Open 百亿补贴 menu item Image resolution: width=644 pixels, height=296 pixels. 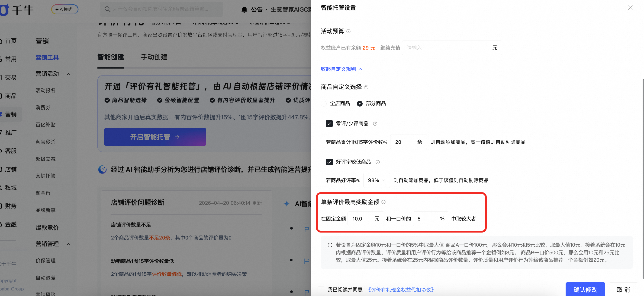[45, 125]
